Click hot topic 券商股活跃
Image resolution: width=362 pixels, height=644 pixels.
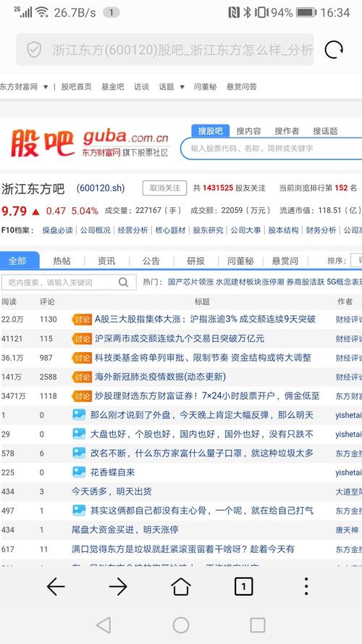[x=306, y=283]
